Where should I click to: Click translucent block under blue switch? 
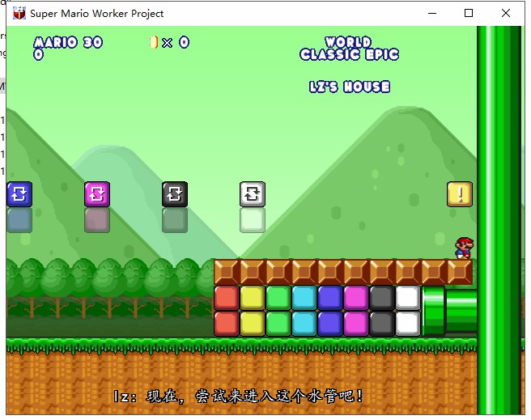[19, 220]
